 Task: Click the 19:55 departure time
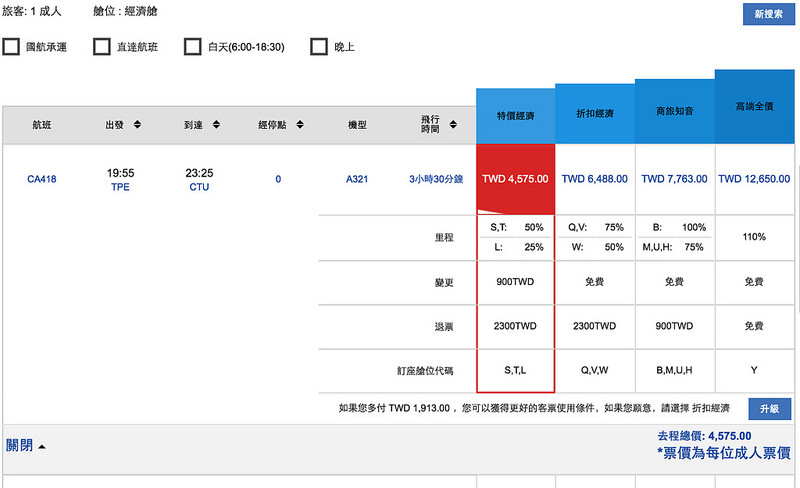point(120,173)
